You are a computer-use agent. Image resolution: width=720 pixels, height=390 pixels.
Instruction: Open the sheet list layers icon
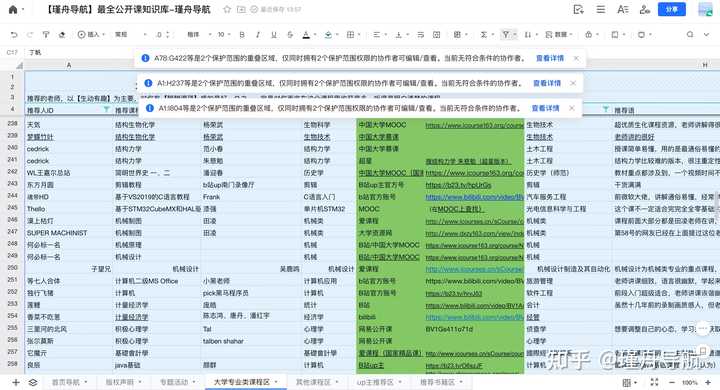pos(33,382)
